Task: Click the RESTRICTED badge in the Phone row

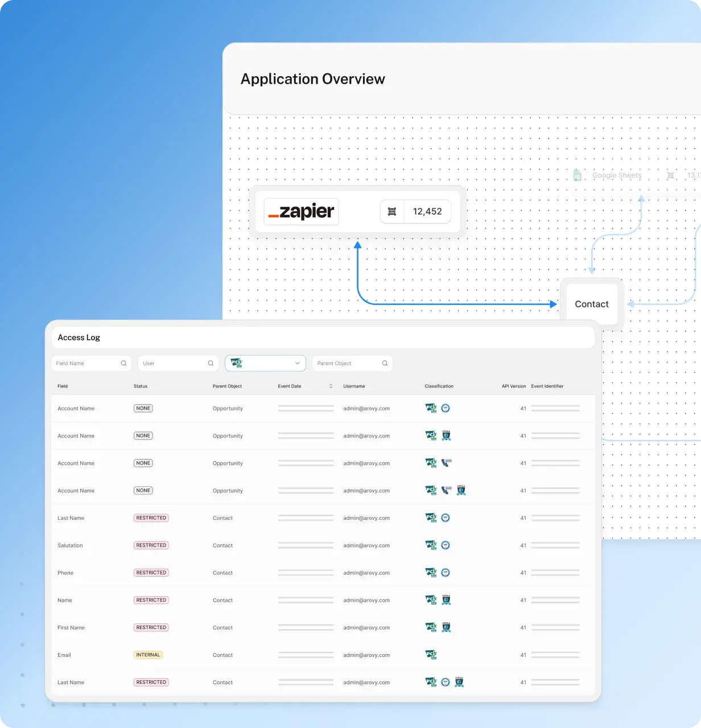Action: (x=151, y=573)
